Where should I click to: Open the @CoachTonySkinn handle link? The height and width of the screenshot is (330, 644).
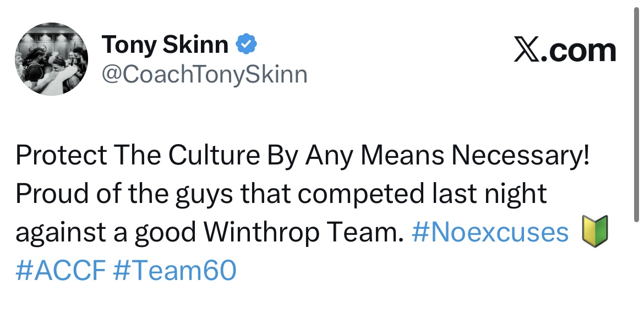[x=204, y=74]
